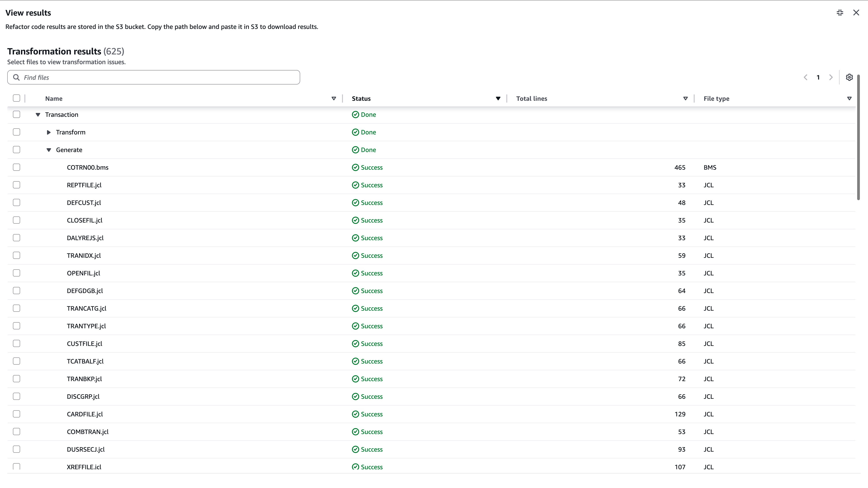Check the select-all checkbox in table header

[x=17, y=98]
